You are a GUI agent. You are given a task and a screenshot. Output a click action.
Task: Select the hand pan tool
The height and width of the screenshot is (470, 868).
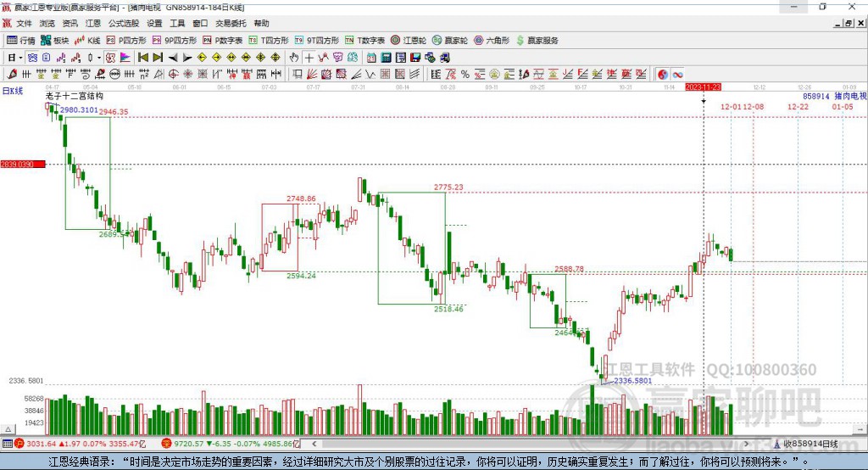pyautogui.click(x=294, y=58)
